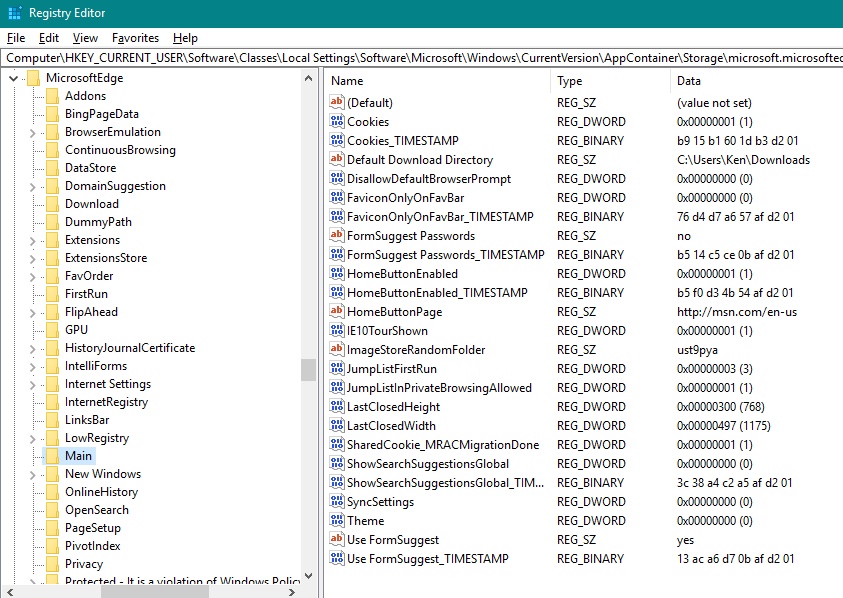The height and width of the screenshot is (598, 843).
Task: Expand the Extensions key
Action: tap(32, 240)
